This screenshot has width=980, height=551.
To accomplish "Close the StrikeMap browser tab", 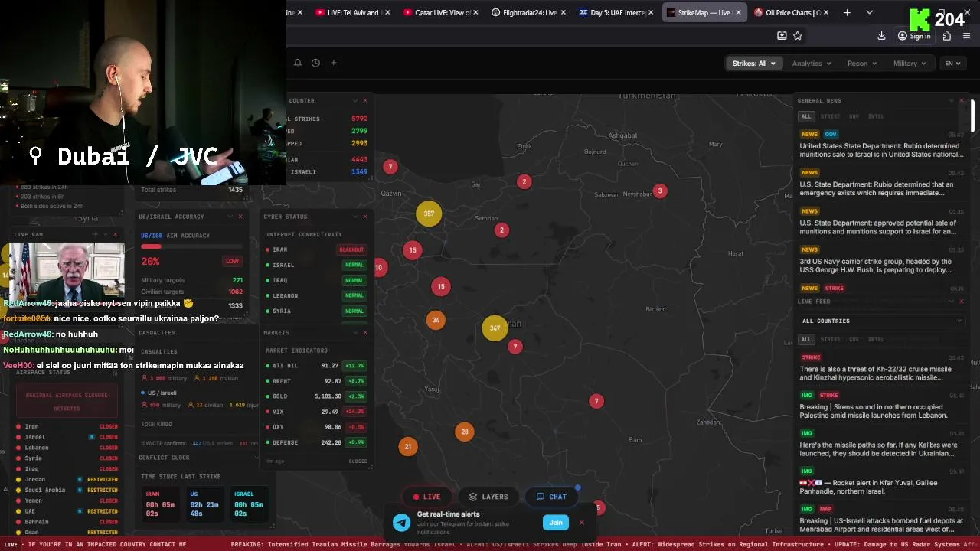I will [738, 12].
